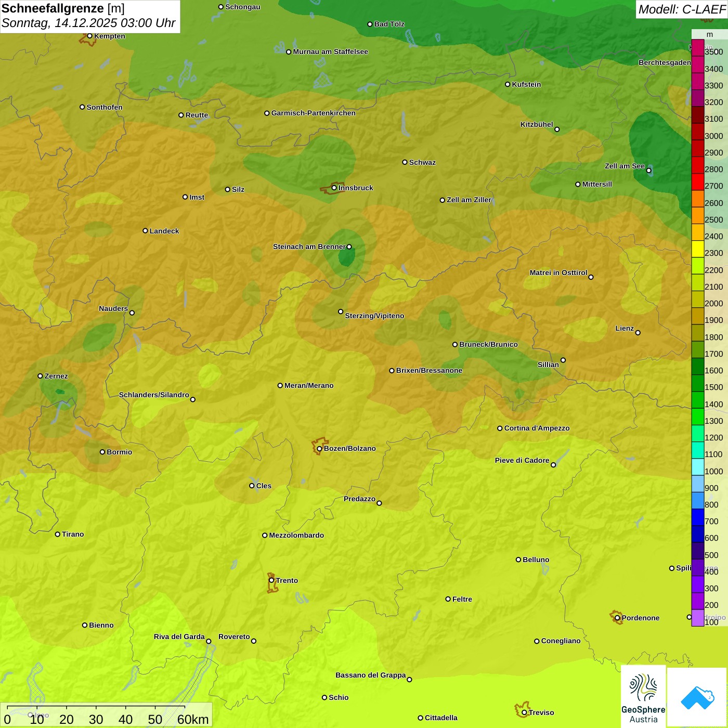The height and width of the screenshot is (728, 728).
Task: Click the 'Schneefallgrenze [m]' title
Action: pyautogui.click(x=63, y=8)
